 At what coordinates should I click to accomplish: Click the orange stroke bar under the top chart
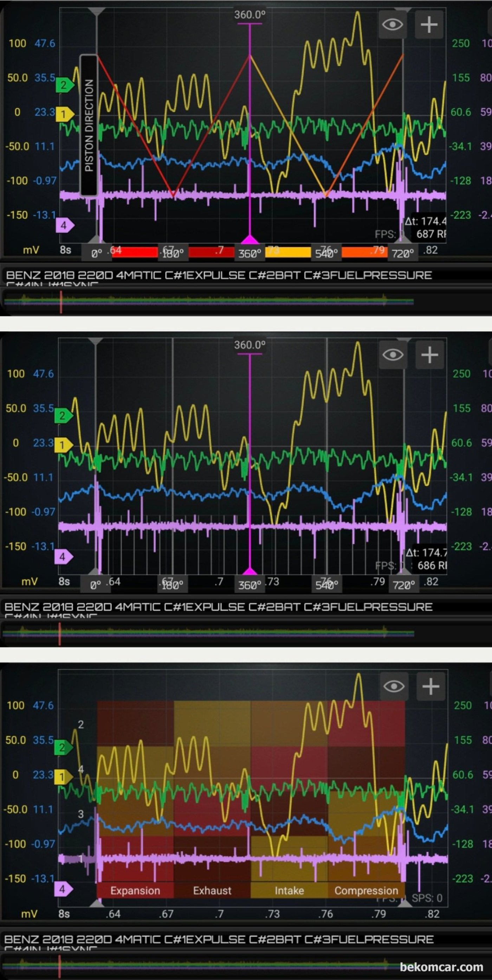pyautogui.click(x=365, y=252)
